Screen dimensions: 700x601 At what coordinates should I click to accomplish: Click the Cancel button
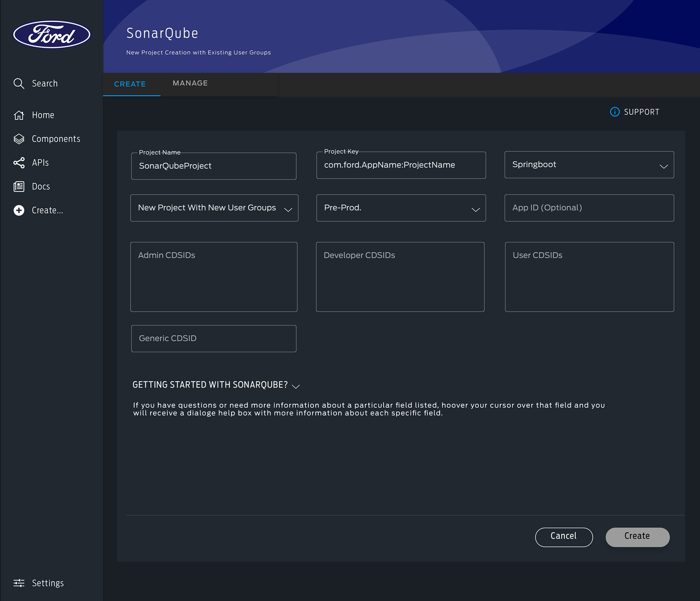coord(564,537)
